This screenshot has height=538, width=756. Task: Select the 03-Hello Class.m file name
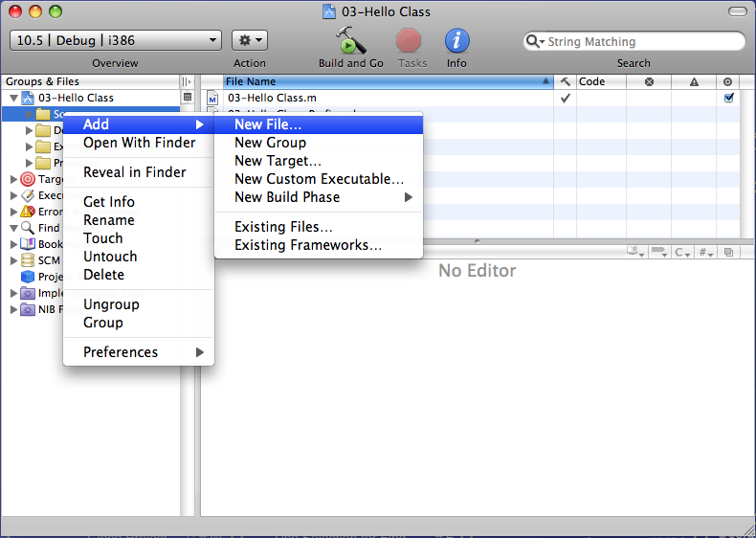[273, 98]
